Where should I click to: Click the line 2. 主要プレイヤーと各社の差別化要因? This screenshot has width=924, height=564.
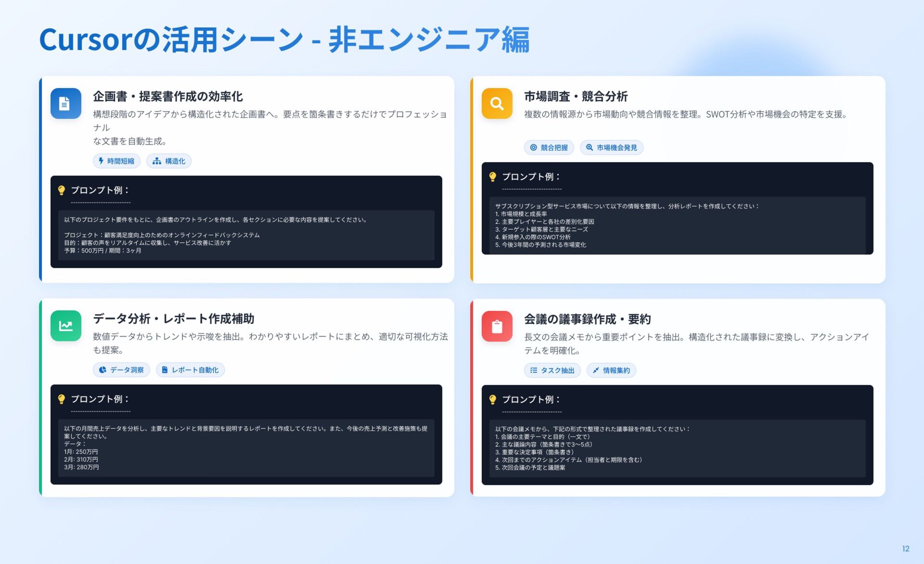point(545,222)
